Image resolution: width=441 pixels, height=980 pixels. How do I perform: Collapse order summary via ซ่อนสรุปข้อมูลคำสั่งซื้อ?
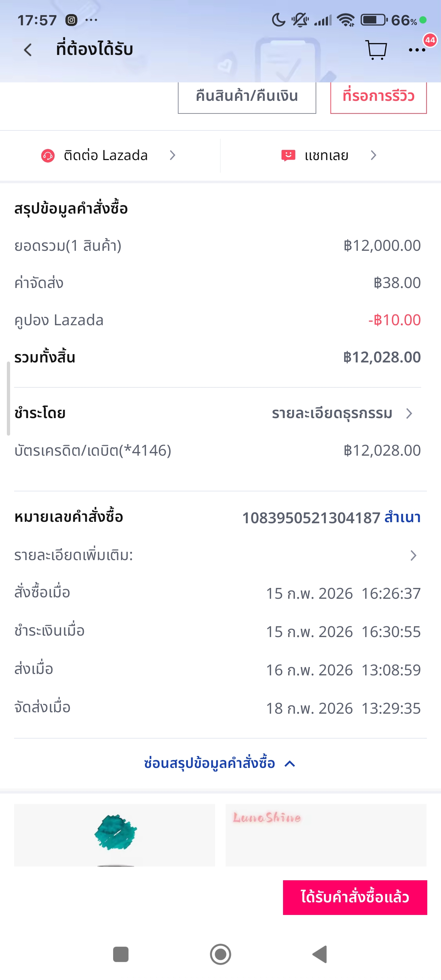point(219,763)
